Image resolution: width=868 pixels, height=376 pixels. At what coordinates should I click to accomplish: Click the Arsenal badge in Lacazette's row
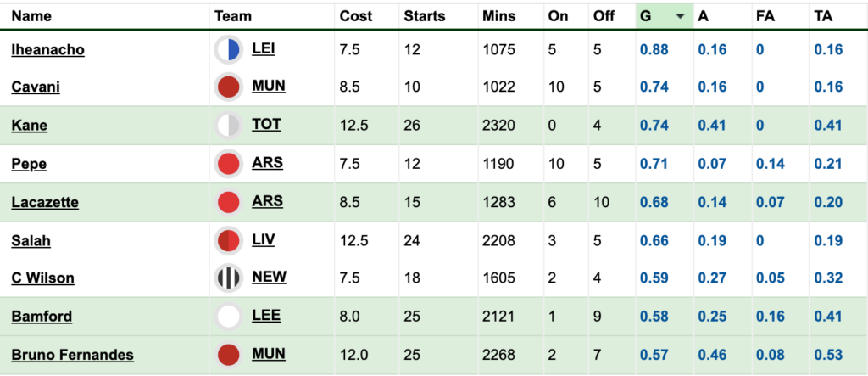click(229, 202)
